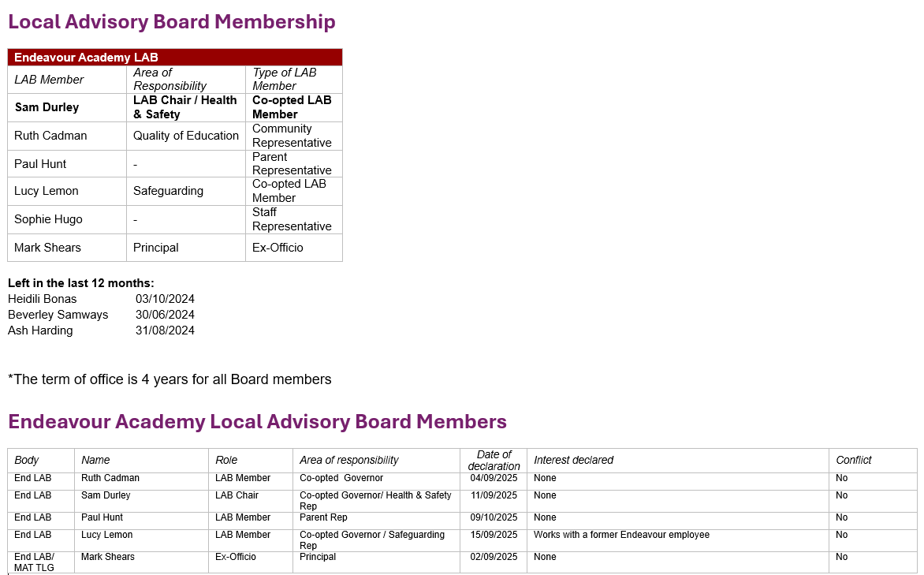Click the 'Left in the last 12 months:' text
Screen dimensions: 924x575
click(x=81, y=283)
